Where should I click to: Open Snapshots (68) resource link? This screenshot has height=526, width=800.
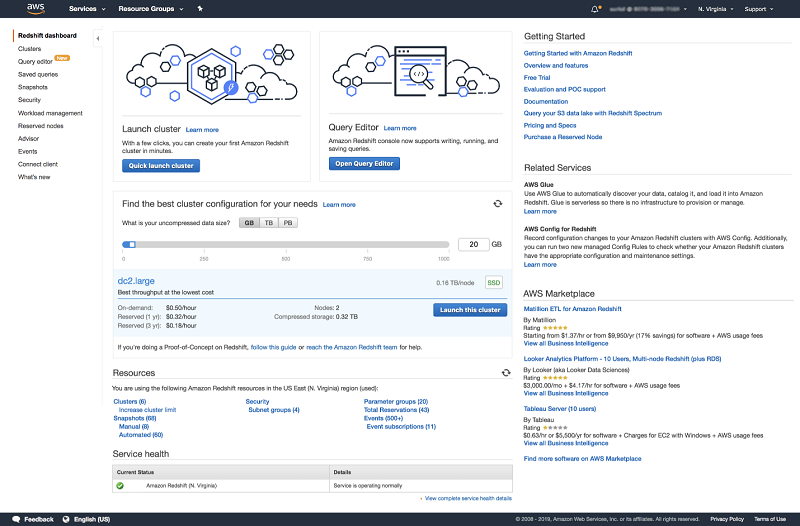(x=135, y=418)
